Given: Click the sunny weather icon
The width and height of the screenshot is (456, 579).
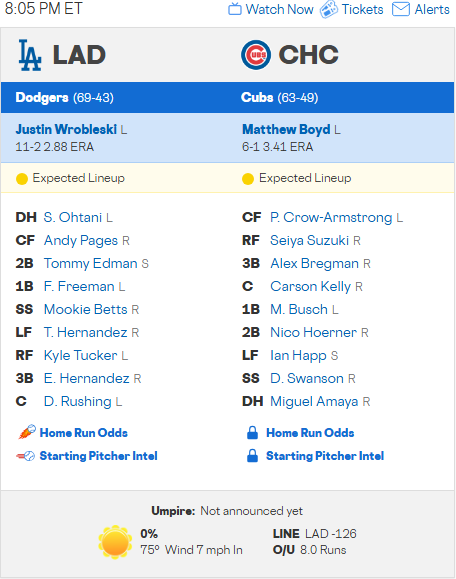Looking at the screenshot, I should [115, 542].
